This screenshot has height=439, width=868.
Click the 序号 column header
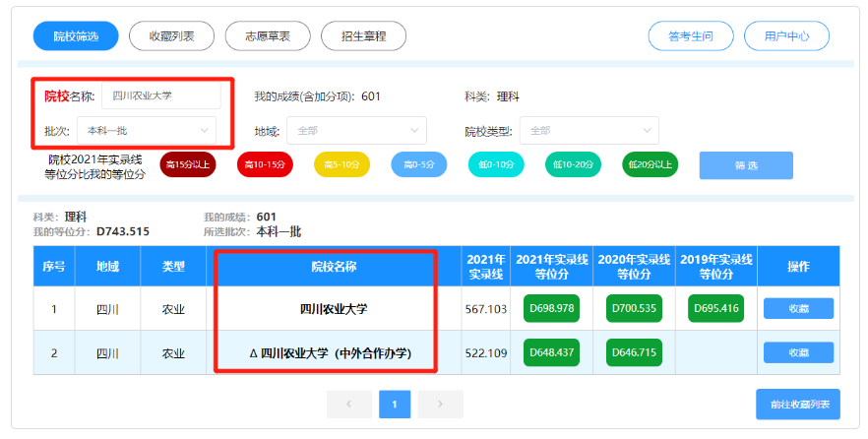click(54, 267)
